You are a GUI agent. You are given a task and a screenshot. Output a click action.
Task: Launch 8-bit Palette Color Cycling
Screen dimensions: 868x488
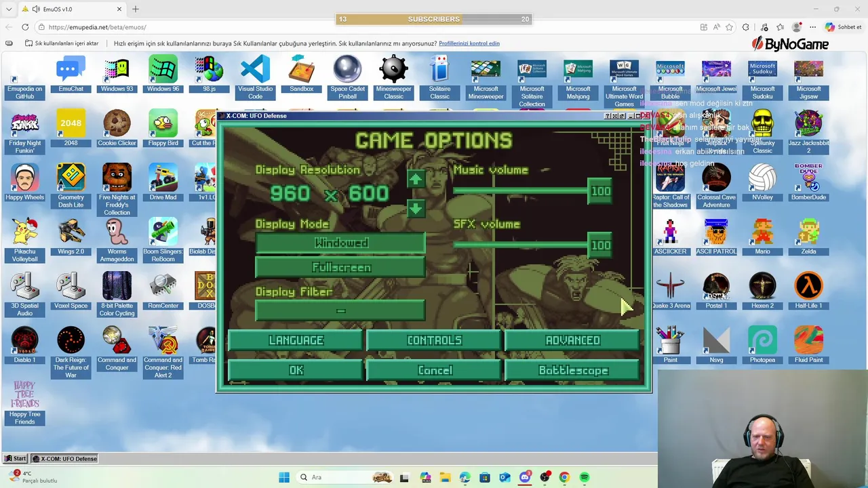(x=117, y=295)
